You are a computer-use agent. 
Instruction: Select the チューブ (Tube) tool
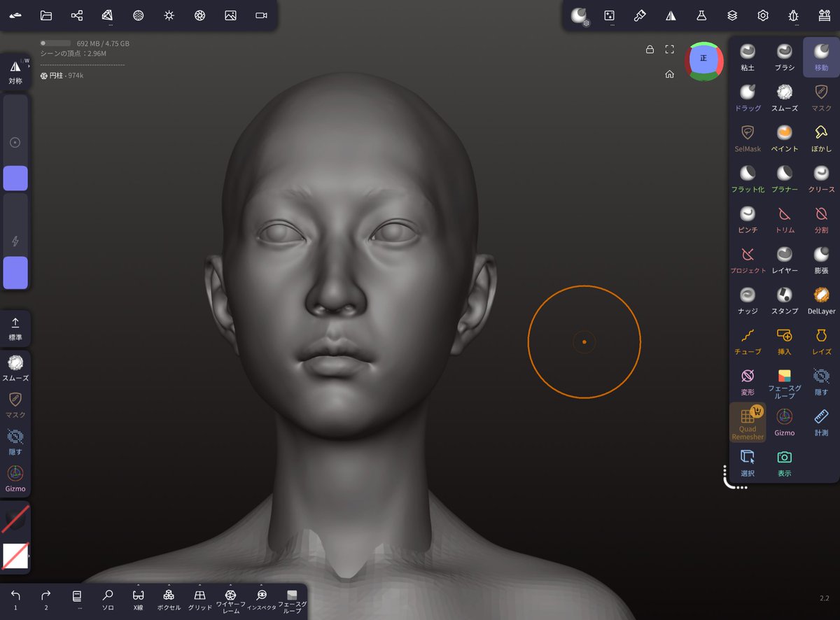click(x=748, y=341)
